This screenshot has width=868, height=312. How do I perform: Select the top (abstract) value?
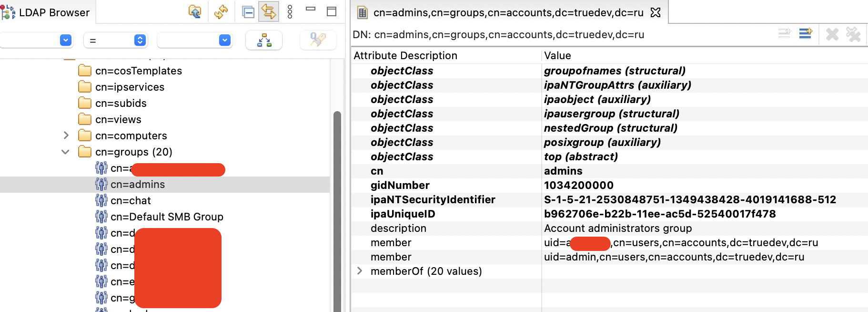pos(581,156)
